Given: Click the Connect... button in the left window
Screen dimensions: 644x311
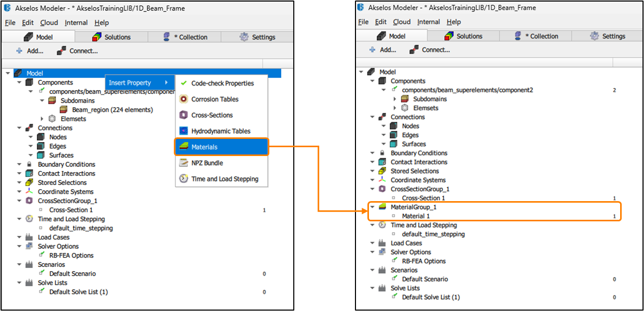Looking at the screenshot, I should (77, 51).
